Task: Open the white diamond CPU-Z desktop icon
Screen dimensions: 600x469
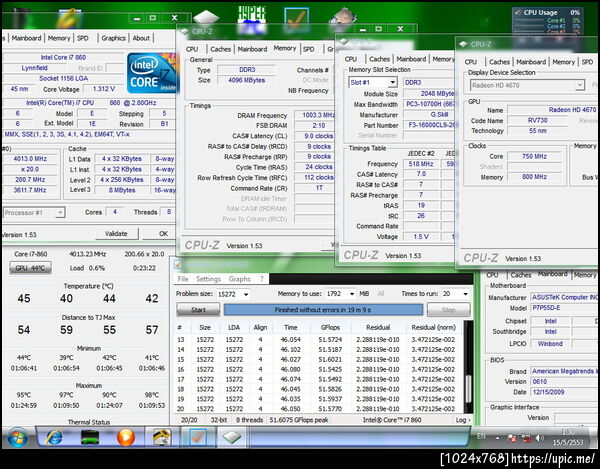Action: 206,17
